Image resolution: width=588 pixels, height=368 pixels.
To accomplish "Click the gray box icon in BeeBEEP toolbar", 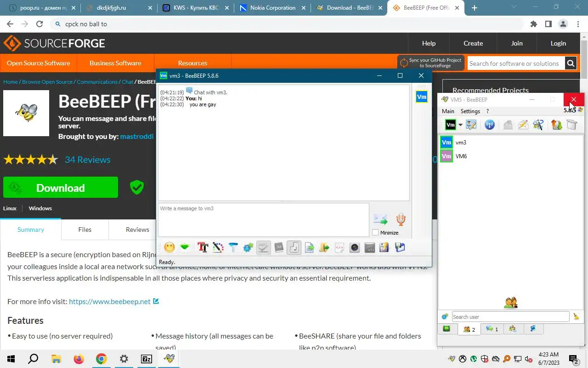I will point(571,125).
